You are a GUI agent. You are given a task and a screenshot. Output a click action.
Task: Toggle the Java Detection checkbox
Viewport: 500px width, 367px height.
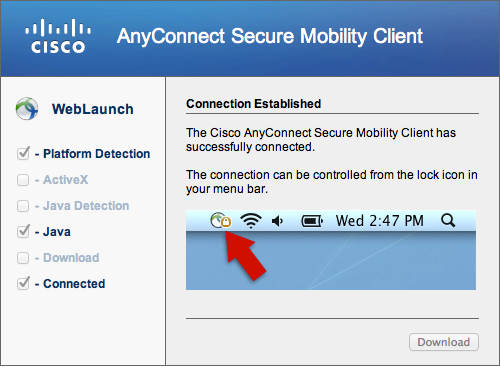[x=23, y=206]
